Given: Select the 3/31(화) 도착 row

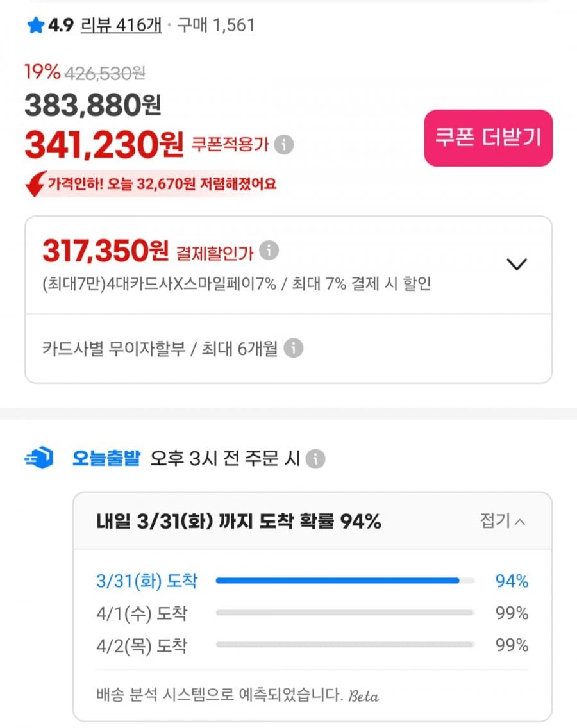Looking at the screenshot, I should pyautogui.click(x=147, y=581).
